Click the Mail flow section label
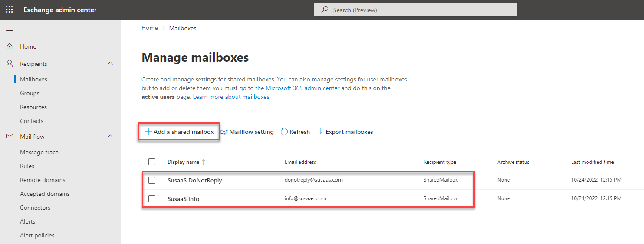This screenshot has height=244, width=644. tap(32, 137)
